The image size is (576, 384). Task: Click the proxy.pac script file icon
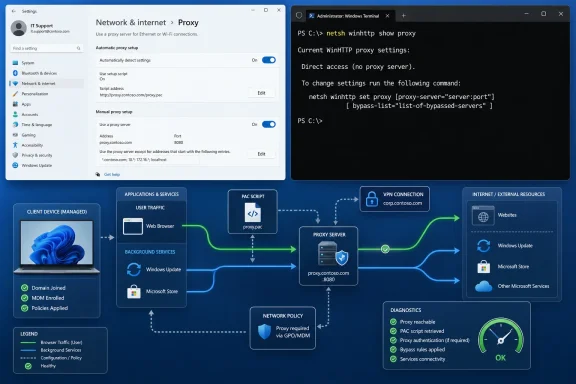coord(253,213)
